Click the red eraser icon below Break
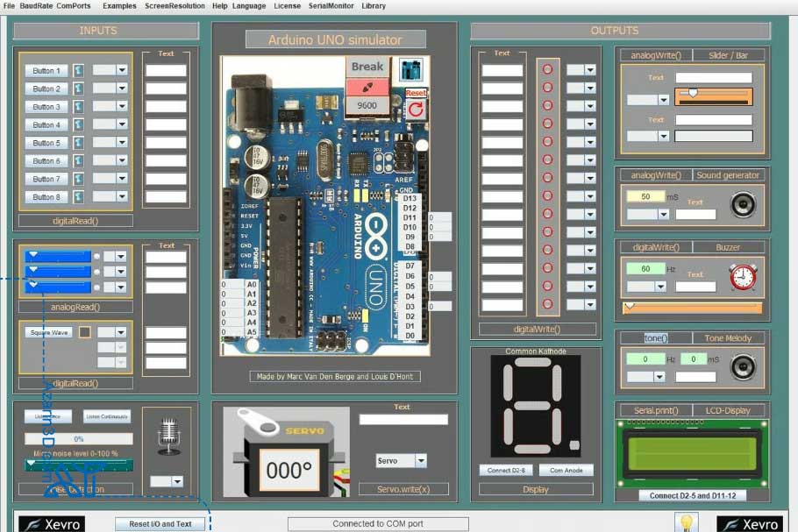798x532 pixels. [367, 87]
